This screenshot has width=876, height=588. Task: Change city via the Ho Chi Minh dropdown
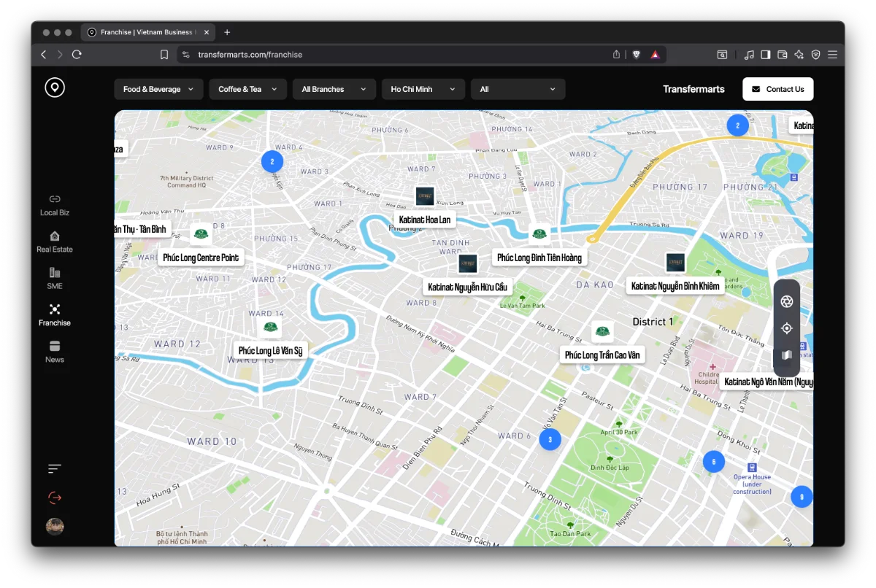tap(423, 88)
